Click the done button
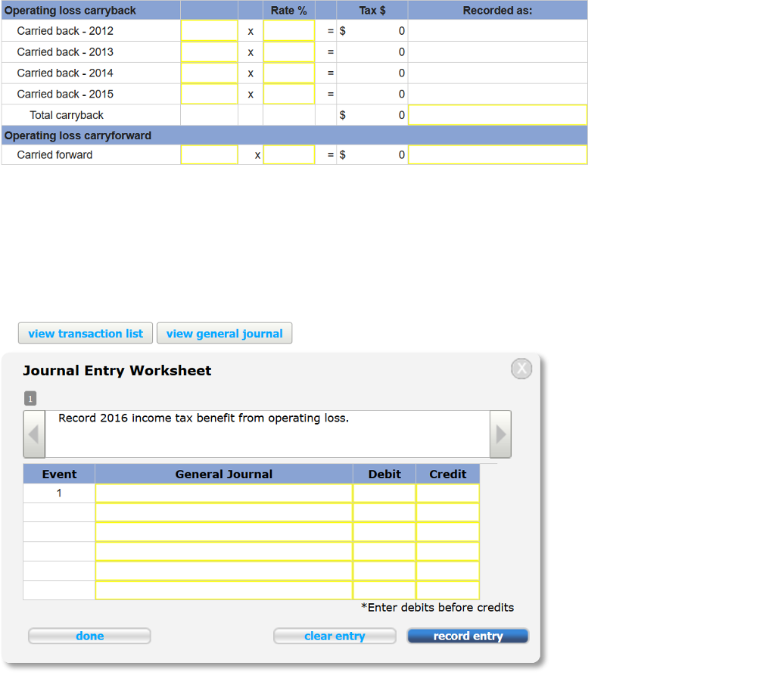The image size is (775, 700). (89, 636)
